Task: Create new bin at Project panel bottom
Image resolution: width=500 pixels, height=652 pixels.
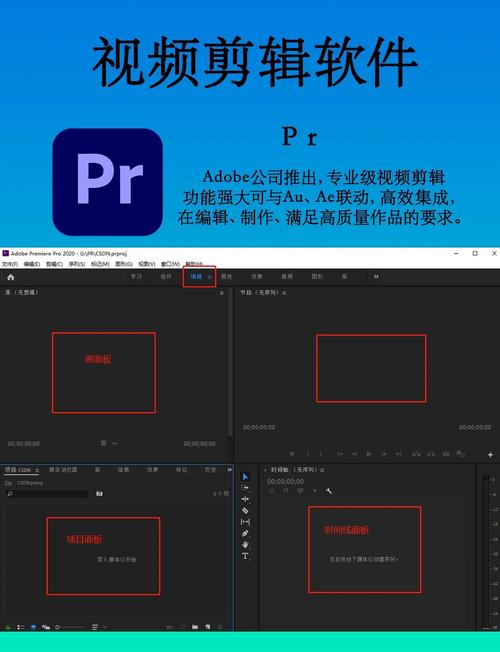Action: coord(195,627)
